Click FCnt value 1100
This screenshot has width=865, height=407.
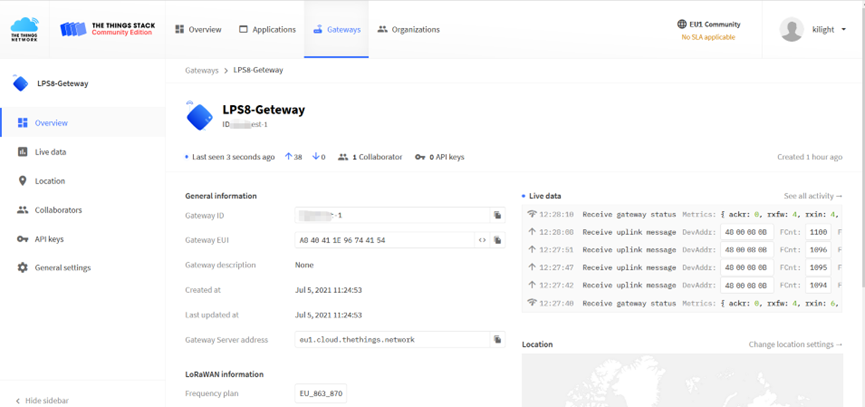pyautogui.click(x=818, y=232)
